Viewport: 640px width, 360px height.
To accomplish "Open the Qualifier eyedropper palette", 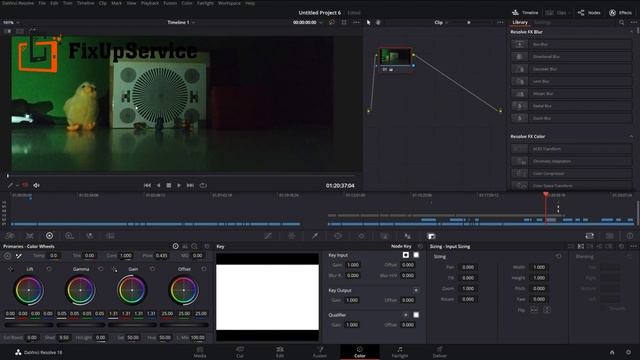I will (315, 236).
